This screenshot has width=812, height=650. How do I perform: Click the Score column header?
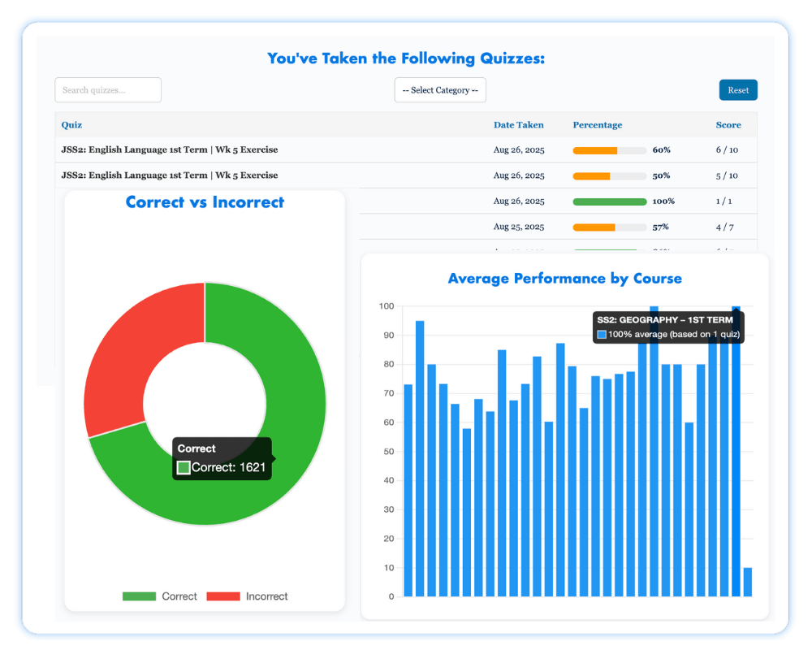[x=728, y=125]
